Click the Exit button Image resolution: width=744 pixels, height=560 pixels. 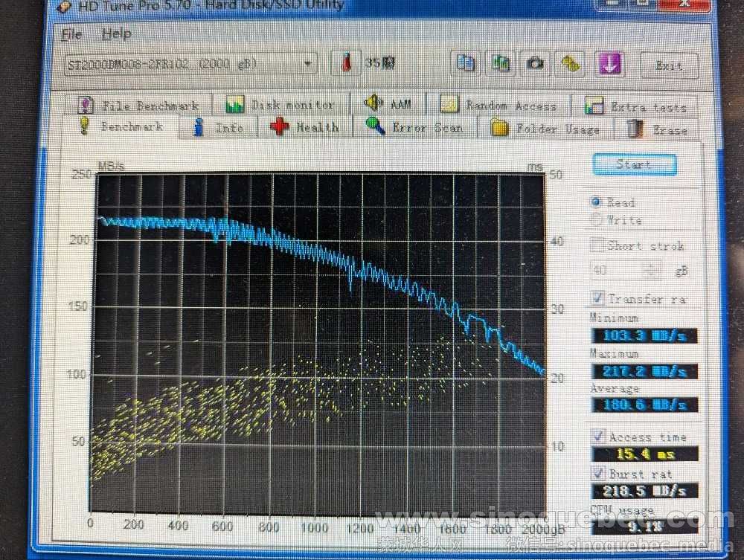pos(669,65)
